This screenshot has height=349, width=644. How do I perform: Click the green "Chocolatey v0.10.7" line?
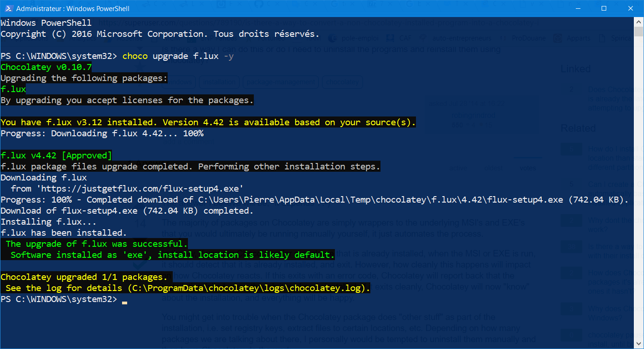(46, 67)
